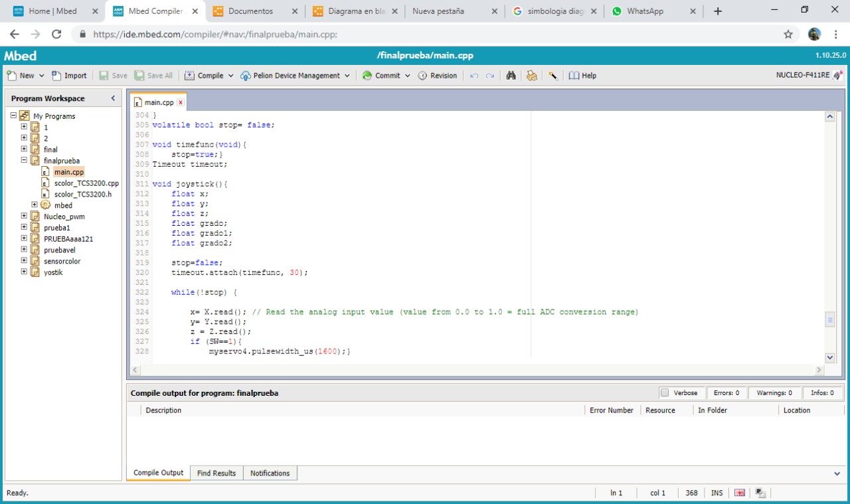Screen dimensions: 850x504
Task: Collapse the output panel with chevron
Action: pos(837,473)
